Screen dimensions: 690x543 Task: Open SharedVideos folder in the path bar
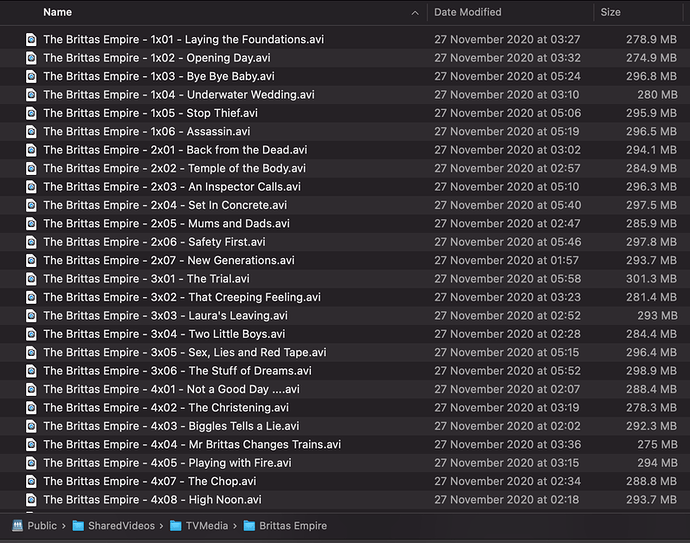(121, 526)
